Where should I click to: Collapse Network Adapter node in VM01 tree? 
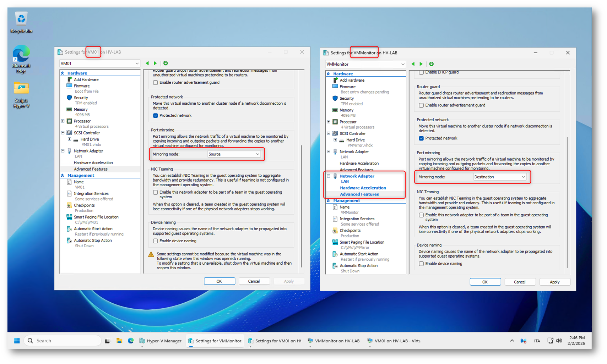pos(63,151)
